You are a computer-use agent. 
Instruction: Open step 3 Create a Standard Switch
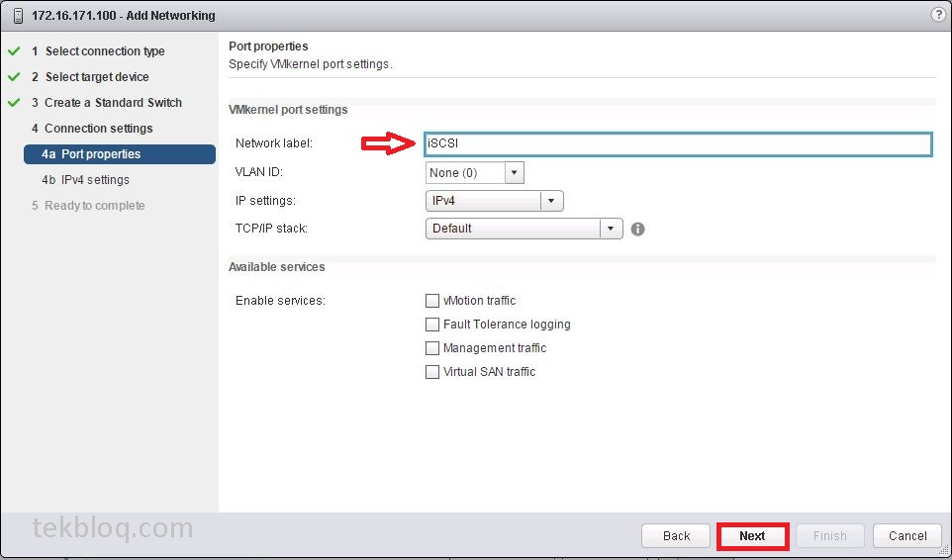click(107, 103)
